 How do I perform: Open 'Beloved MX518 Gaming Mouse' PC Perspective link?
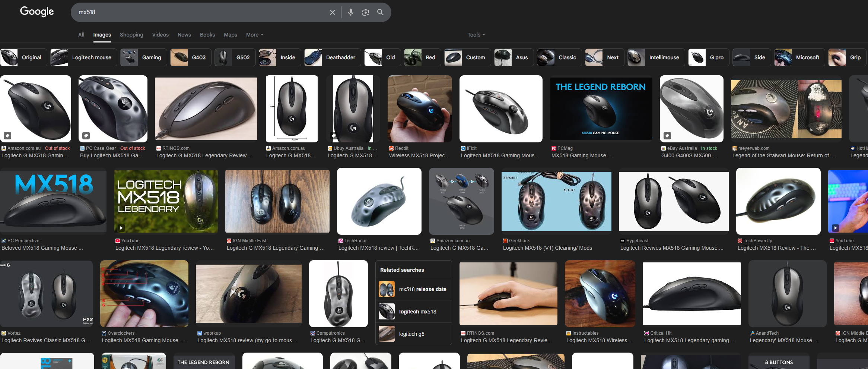[42, 248]
